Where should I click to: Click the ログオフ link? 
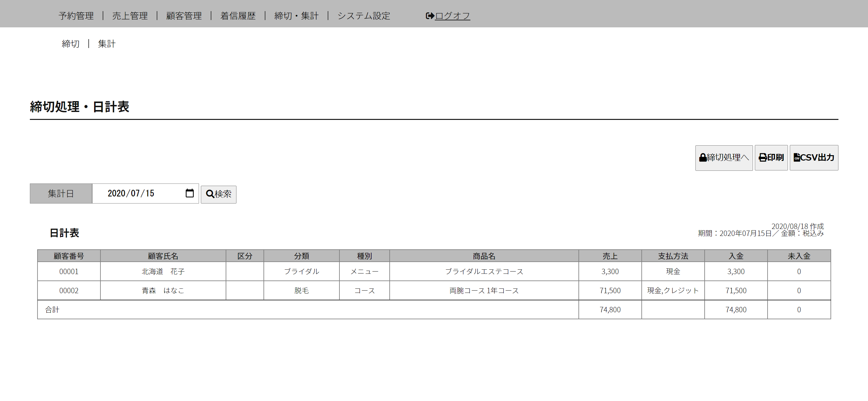pos(452,16)
